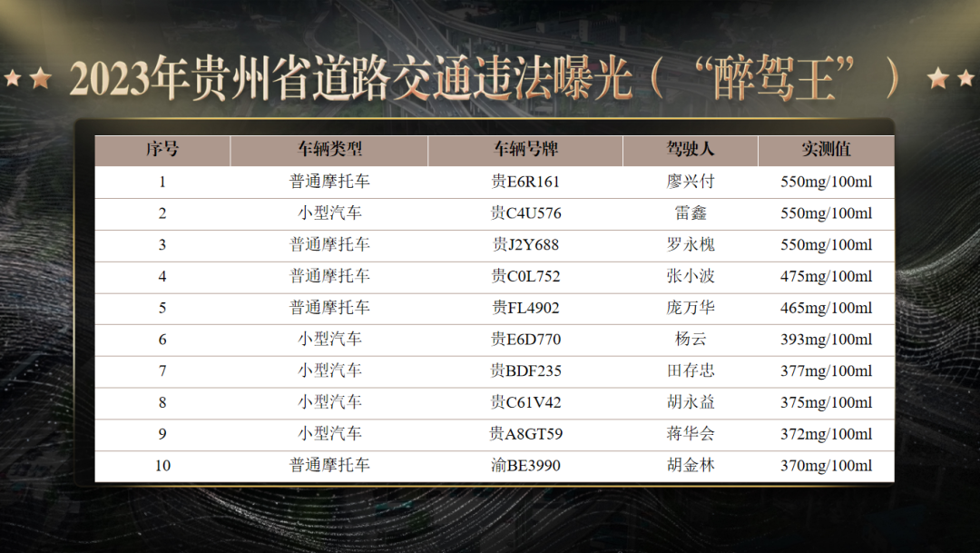Click vehicle type in 杨云 row
Image resolution: width=980 pixels, height=553 pixels.
tap(329, 339)
